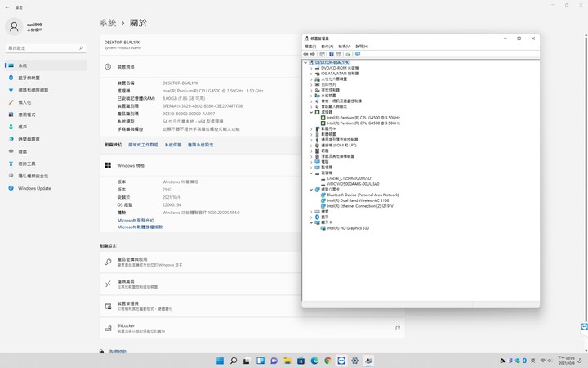Image resolution: width=588 pixels, height=368 pixels.
Task: Open the Windows Start button on taskbar
Action: 220,361
